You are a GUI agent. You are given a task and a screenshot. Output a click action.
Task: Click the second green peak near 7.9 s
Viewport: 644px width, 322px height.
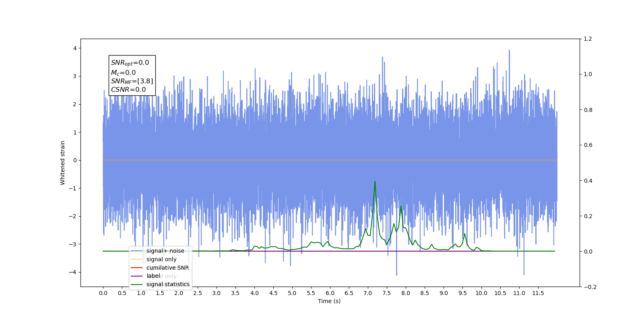coord(400,206)
